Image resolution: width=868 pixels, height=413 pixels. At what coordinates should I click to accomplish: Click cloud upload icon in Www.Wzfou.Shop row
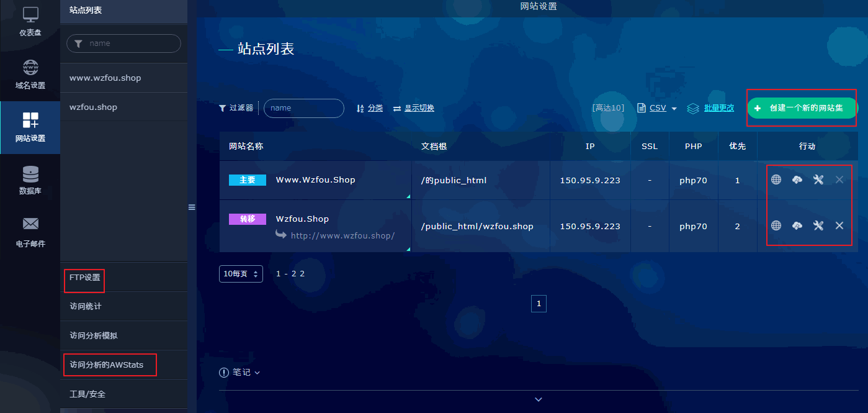pyautogui.click(x=797, y=180)
